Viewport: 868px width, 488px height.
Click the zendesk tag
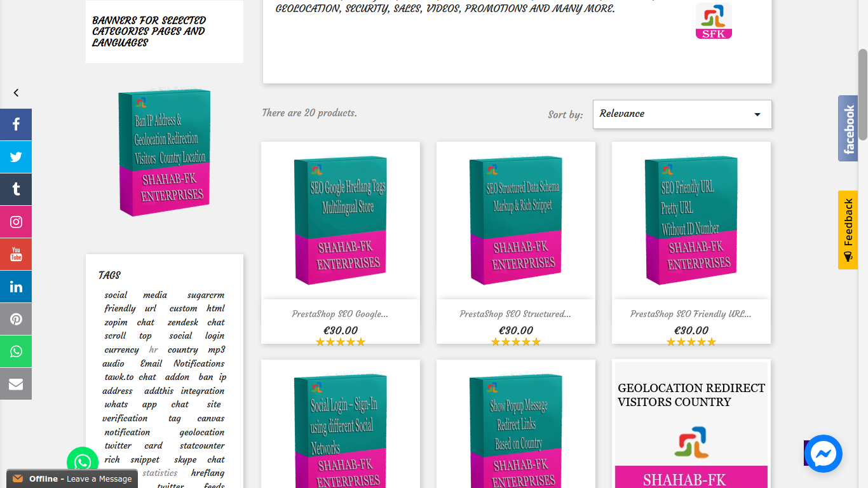(183, 322)
